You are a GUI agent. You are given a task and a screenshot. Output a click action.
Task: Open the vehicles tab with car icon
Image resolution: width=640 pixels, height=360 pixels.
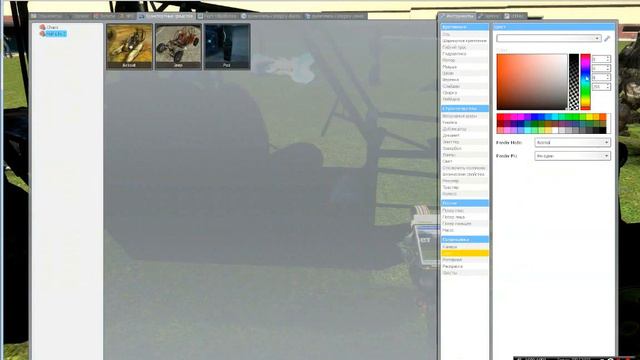click(166, 16)
